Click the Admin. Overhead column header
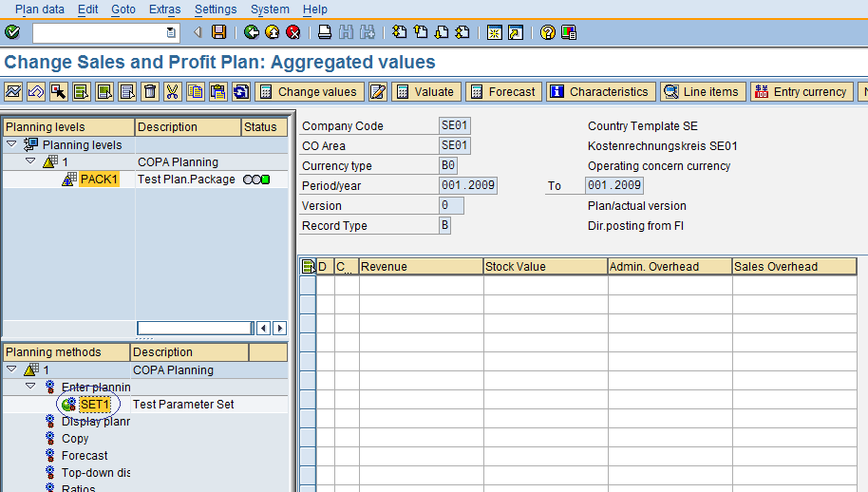This screenshot has height=492, width=868. [x=670, y=267]
